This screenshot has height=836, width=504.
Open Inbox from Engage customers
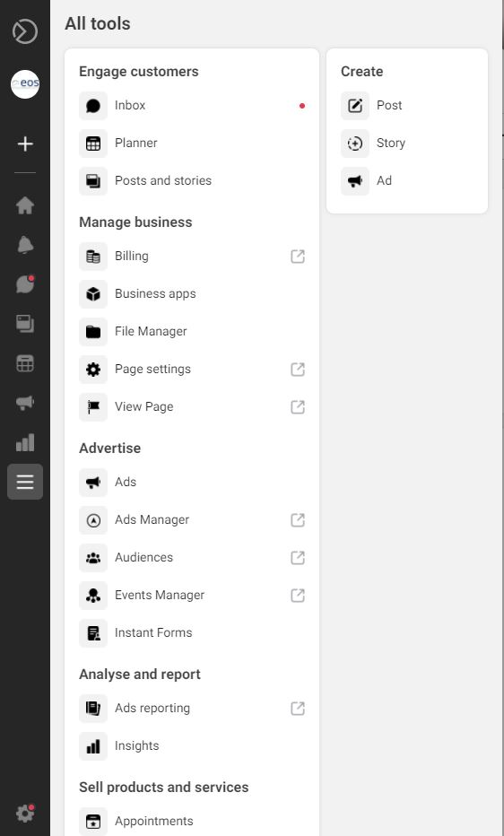[x=192, y=106]
